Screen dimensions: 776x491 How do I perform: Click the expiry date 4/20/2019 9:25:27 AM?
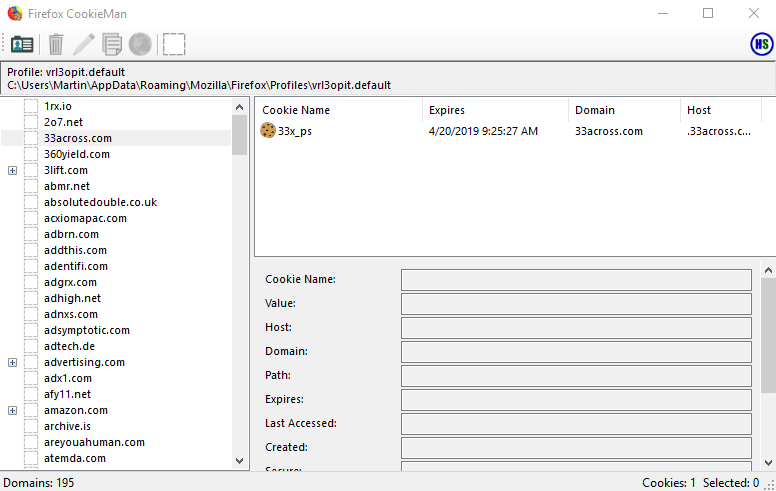pyautogui.click(x=483, y=131)
